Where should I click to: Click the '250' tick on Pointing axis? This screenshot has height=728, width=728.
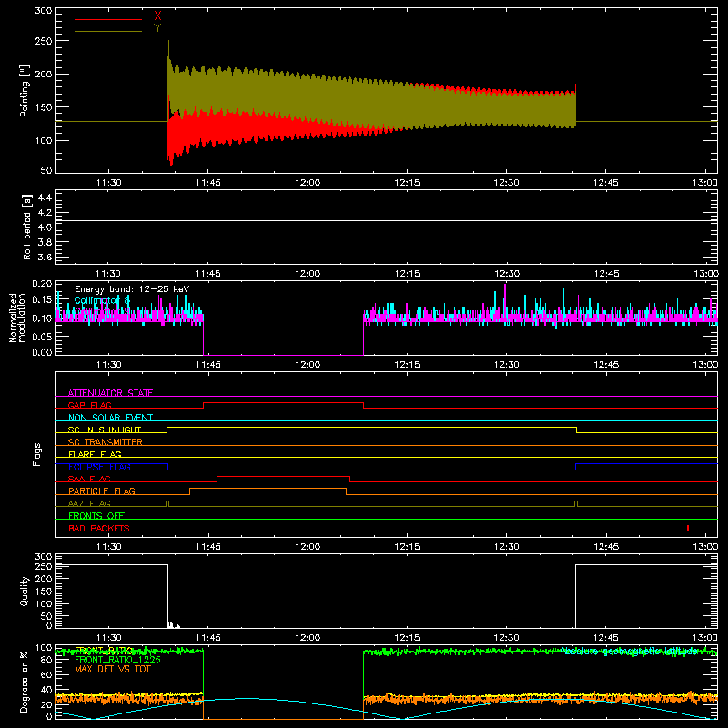[43, 41]
